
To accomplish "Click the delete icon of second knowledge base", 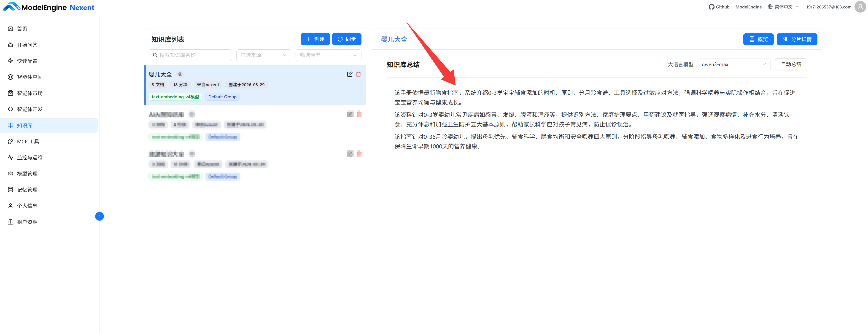I will [x=359, y=114].
